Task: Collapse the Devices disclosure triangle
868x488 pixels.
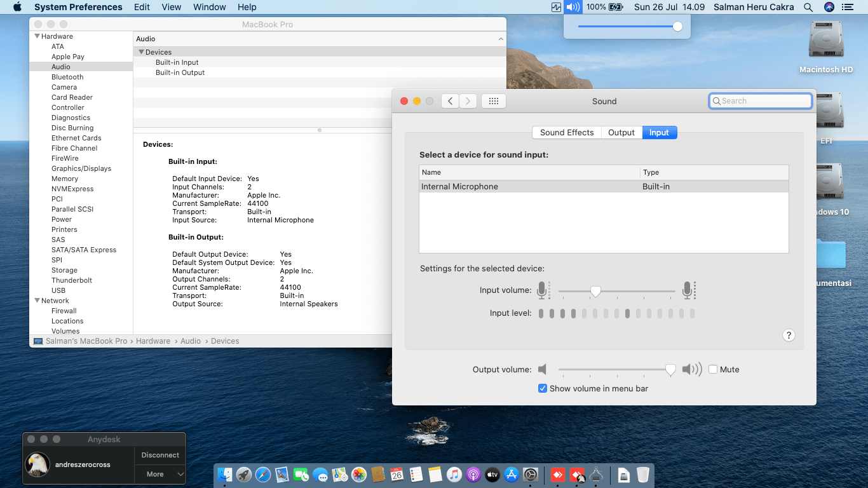Action: coord(141,52)
